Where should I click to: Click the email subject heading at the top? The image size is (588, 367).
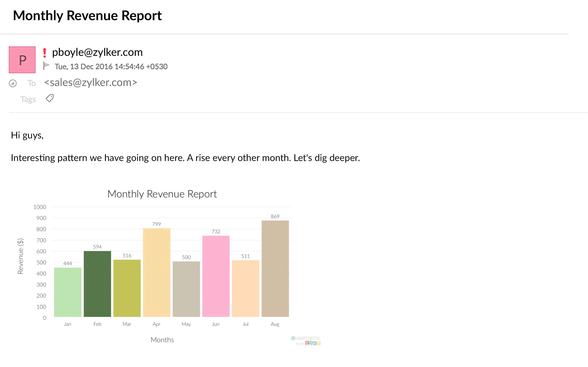point(87,16)
